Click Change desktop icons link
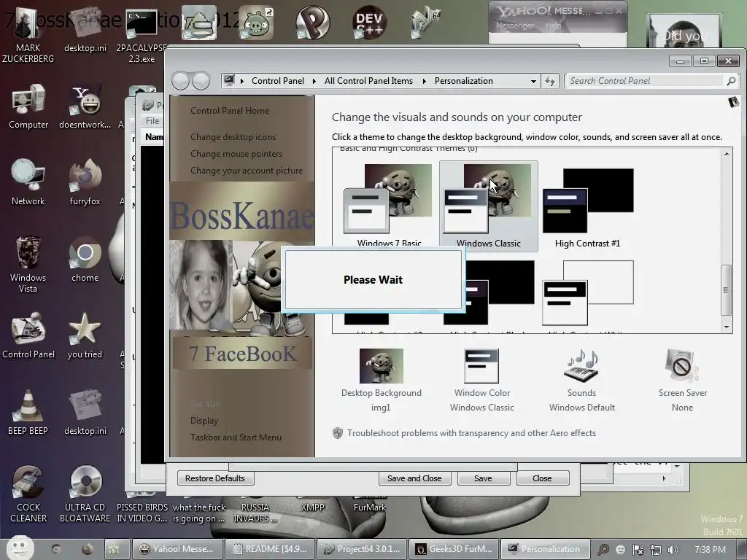 233,136
